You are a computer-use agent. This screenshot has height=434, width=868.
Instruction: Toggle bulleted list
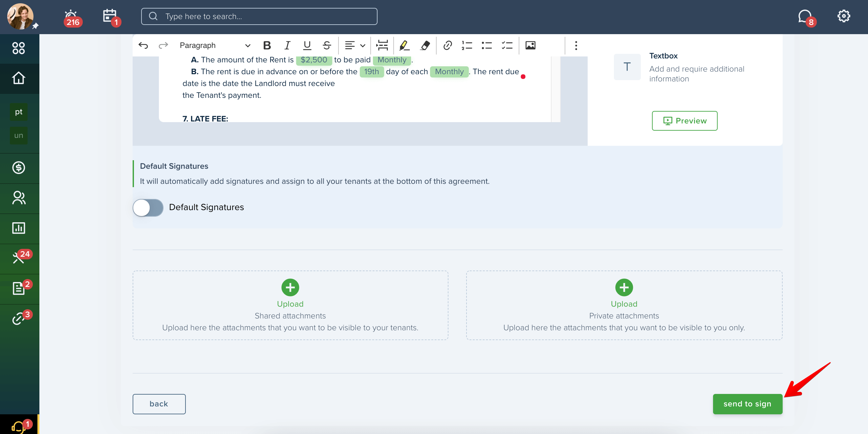(487, 46)
